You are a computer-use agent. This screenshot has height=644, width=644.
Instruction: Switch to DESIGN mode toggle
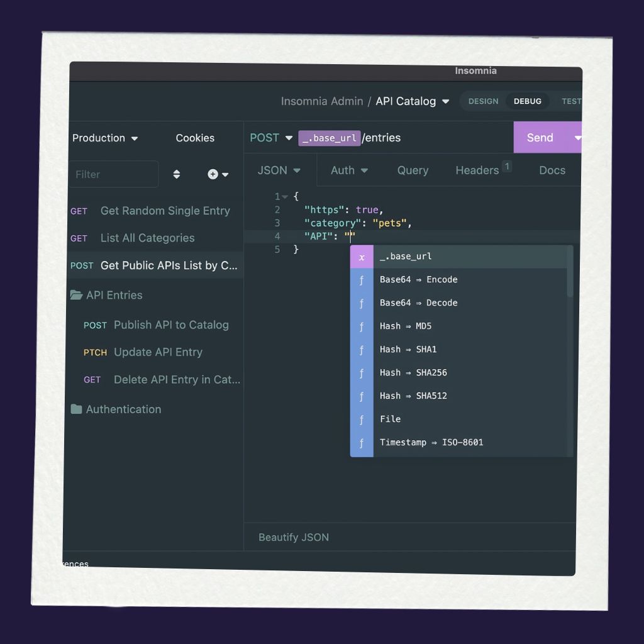point(483,101)
